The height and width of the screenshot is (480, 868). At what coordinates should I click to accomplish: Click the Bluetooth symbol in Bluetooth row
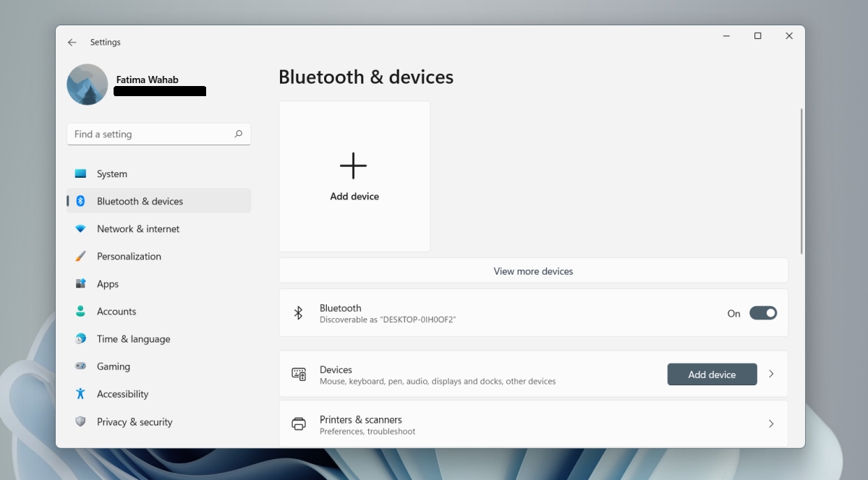click(x=298, y=313)
